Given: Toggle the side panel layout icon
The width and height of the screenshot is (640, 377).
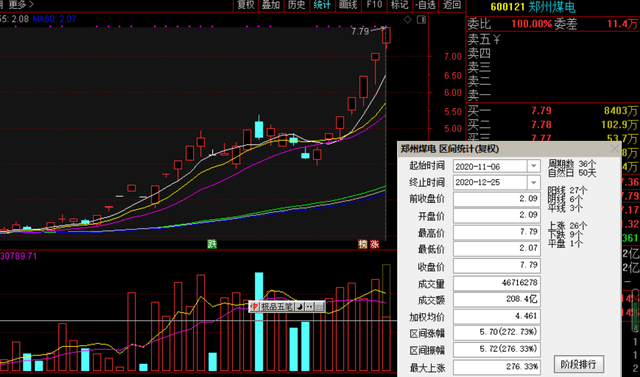Looking at the screenshot, I should [x=421, y=20].
